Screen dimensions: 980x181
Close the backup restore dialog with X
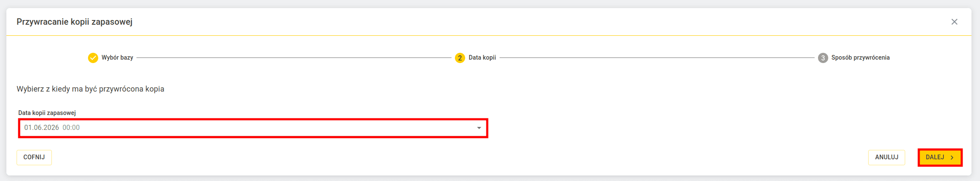[x=954, y=22]
